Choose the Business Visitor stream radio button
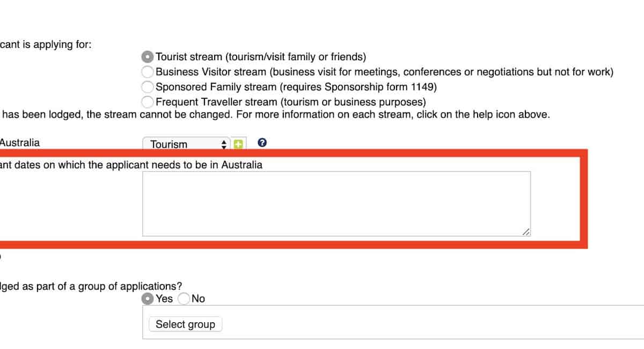 [x=147, y=72]
